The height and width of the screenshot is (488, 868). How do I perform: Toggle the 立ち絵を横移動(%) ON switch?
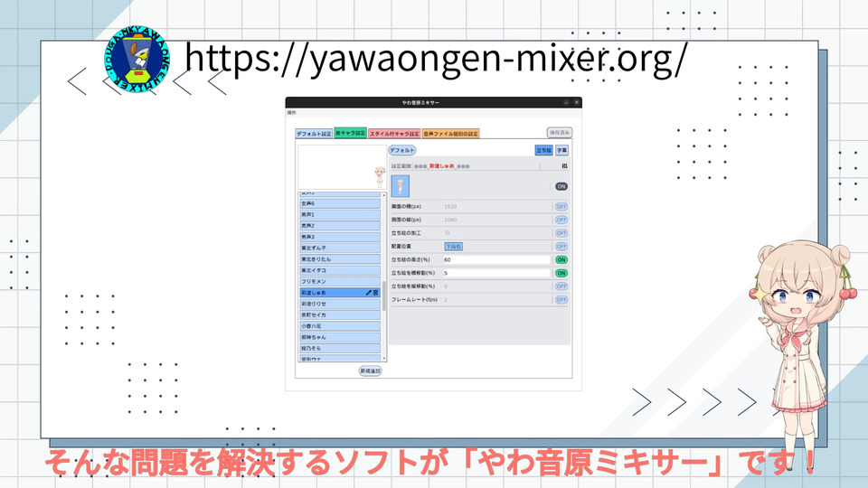tap(561, 273)
